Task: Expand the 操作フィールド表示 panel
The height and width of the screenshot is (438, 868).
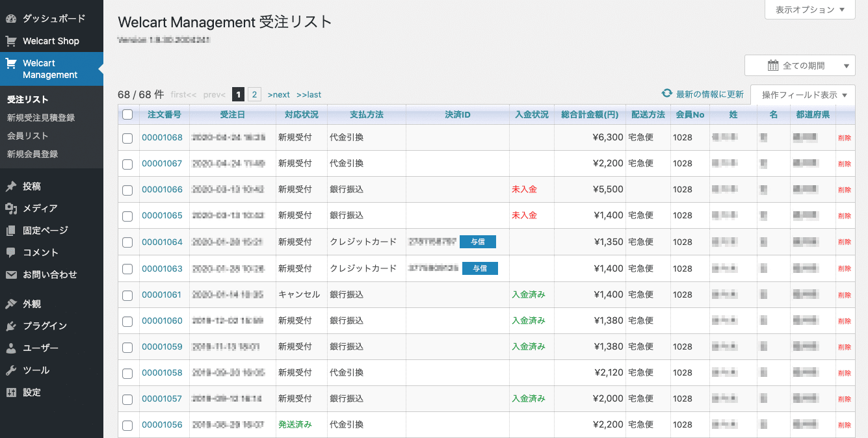Action: tap(803, 95)
